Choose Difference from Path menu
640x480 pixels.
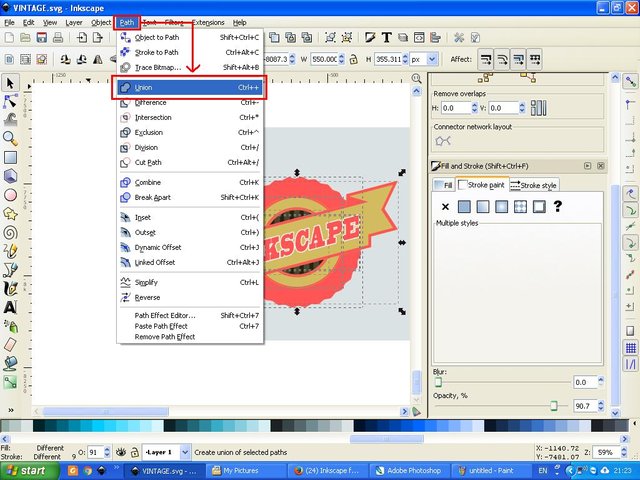pyautogui.click(x=189, y=102)
